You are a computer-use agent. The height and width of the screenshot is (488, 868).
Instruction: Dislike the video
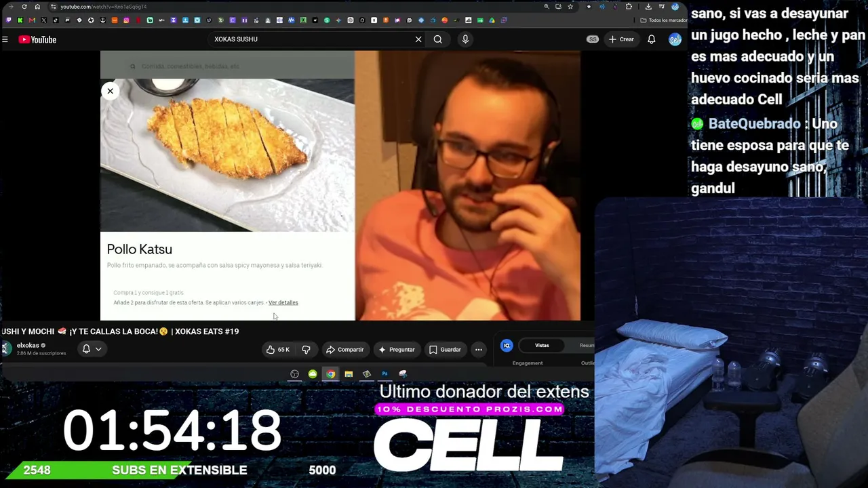click(x=306, y=350)
